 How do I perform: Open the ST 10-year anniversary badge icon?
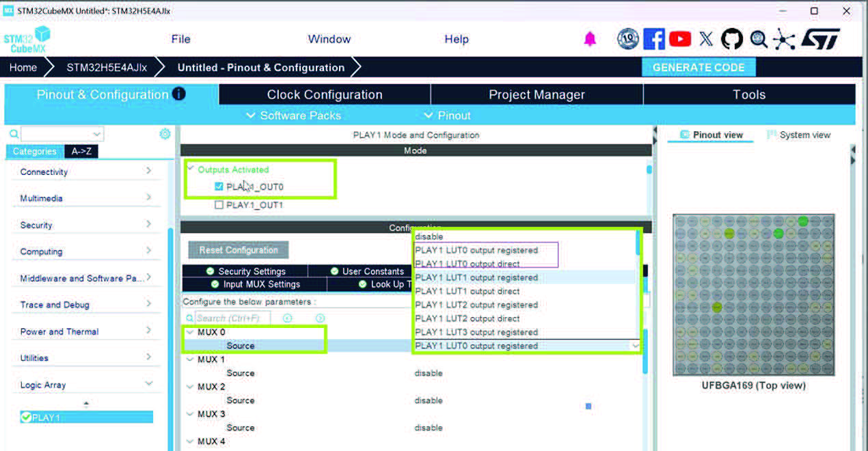click(627, 39)
